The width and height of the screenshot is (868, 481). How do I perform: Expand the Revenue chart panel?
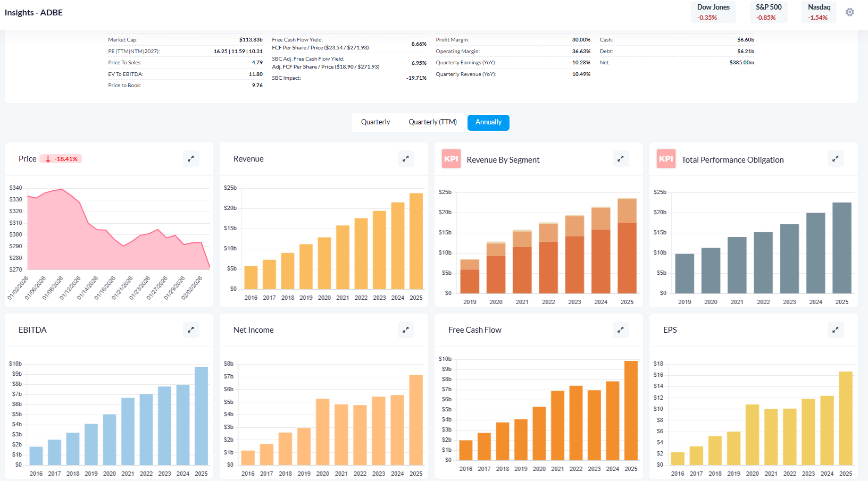[406, 158]
